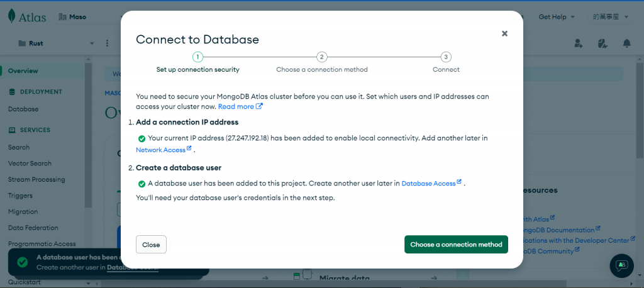The height and width of the screenshot is (288, 644).
Task: Select step 3 Connect
Action: coord(446,63)
